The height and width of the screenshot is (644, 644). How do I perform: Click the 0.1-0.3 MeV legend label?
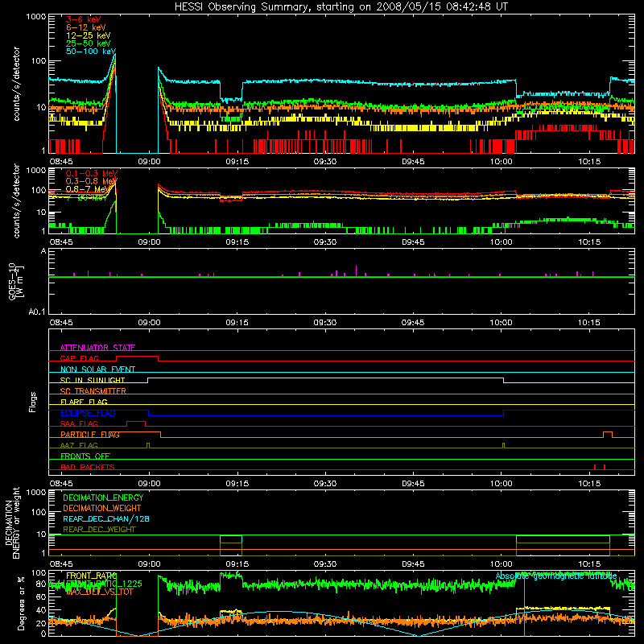(x=92, y=173)
